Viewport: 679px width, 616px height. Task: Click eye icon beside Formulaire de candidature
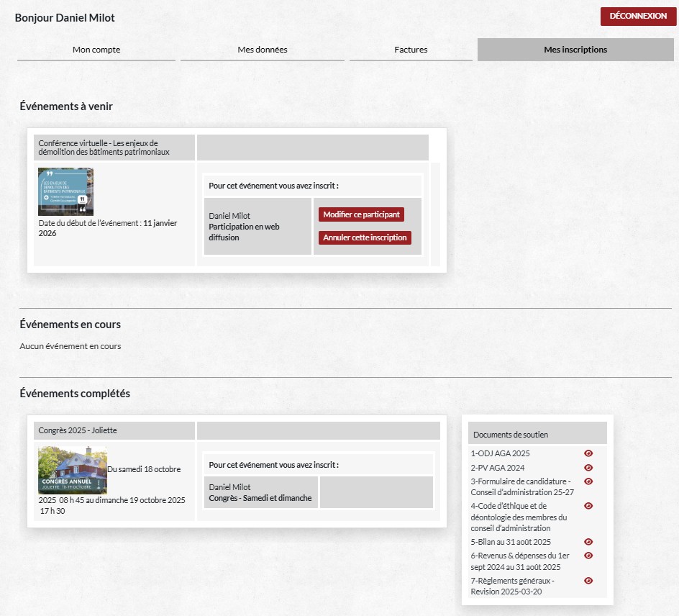[x=588, y=481]
